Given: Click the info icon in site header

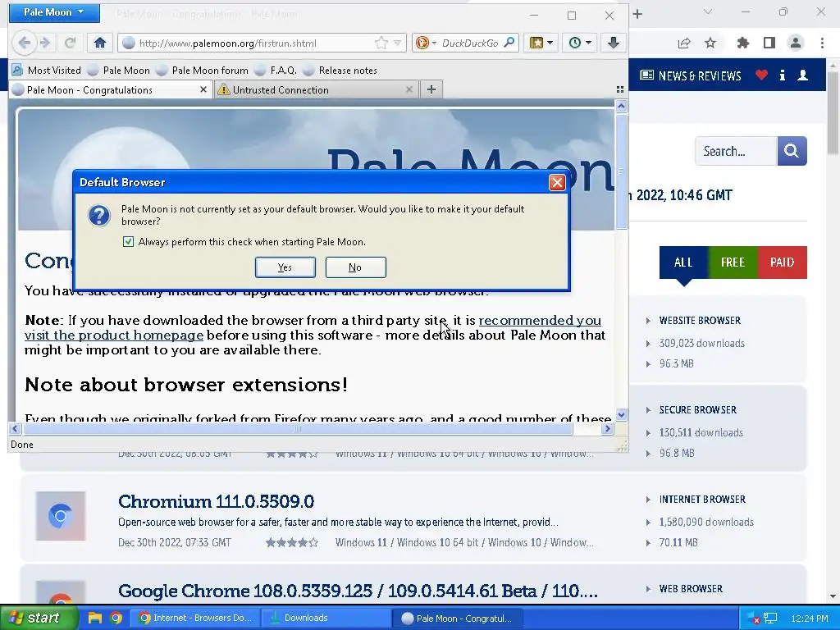Looking at the screenshot, I should pyautogui.click(x=783, y=75).
